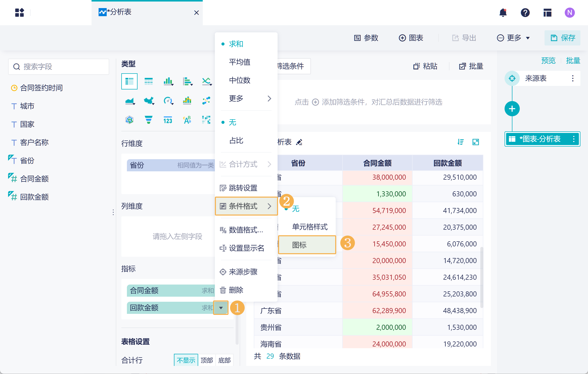
Task: Click the 搜索字段 input box
Action: (59, 67)
